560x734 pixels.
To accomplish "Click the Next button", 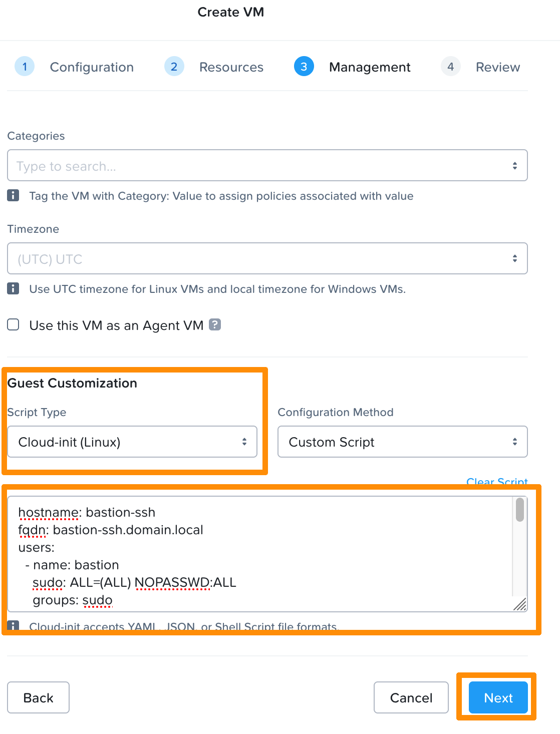I will click(497, 697).
